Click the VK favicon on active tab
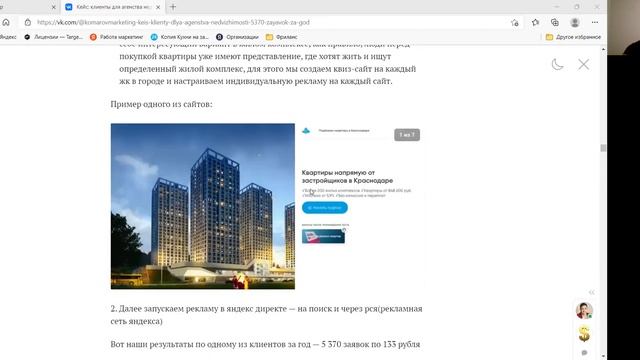The image size is (640, 360). (69, 7)
